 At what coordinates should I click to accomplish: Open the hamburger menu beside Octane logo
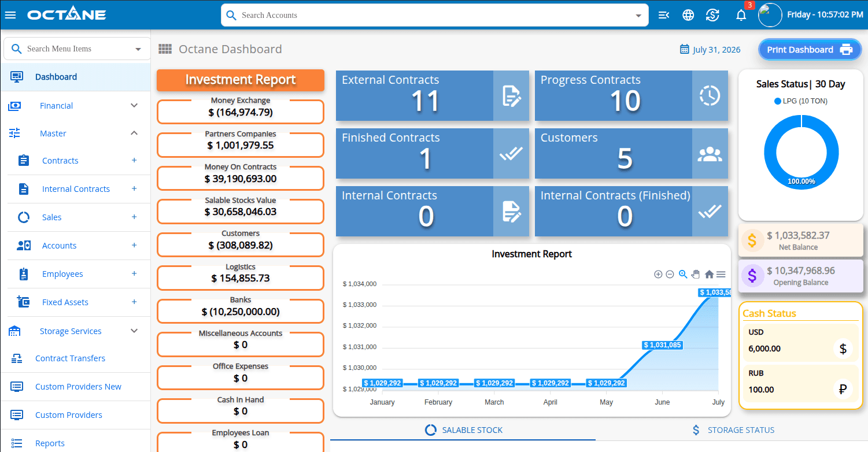coord(10,15)
